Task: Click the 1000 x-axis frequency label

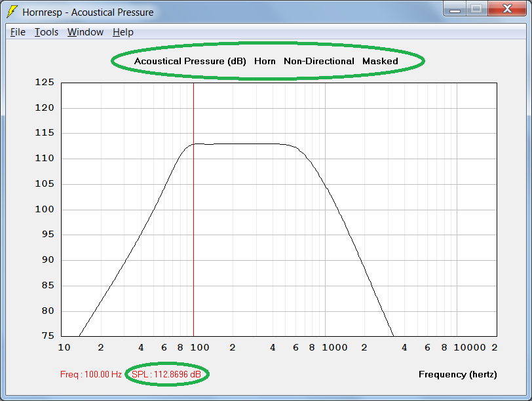Action: point(335,347)
